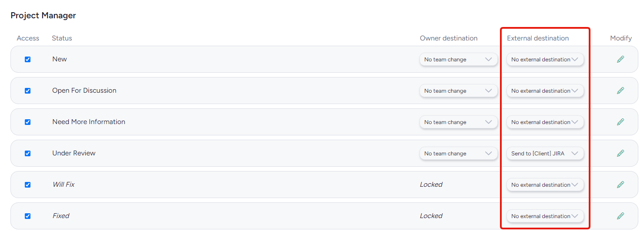Screen dimensions: 644x232
Task: Toggle access checkbox for Fixed status
Action: click(28, 216)
